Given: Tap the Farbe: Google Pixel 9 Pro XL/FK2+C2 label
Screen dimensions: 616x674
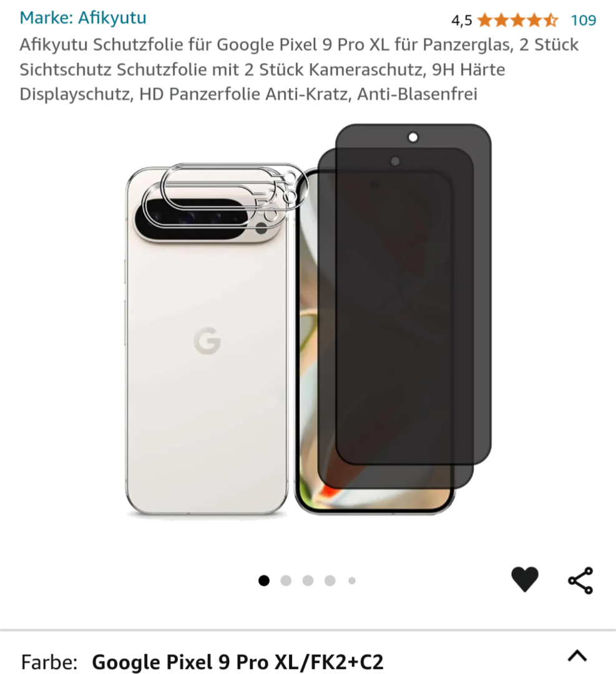Looking at the screenshot, I should point(202,662).
